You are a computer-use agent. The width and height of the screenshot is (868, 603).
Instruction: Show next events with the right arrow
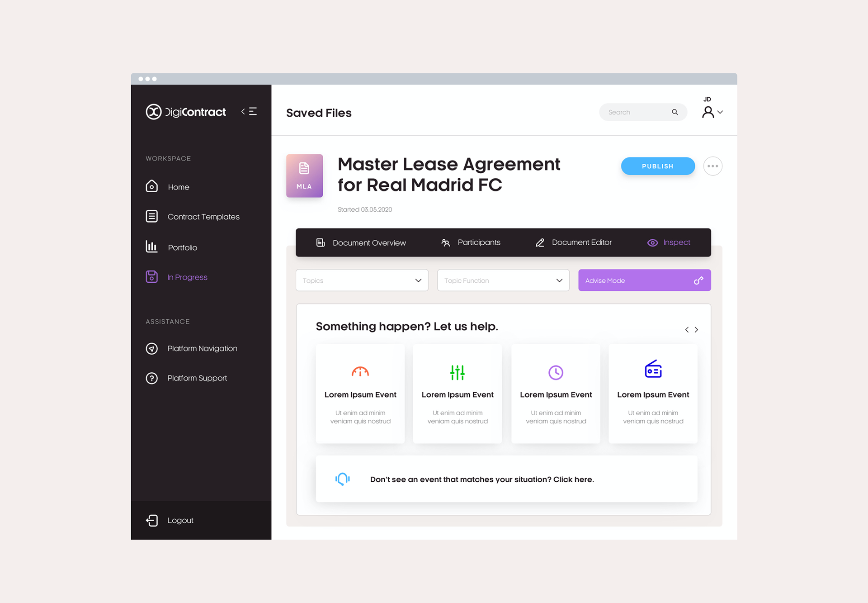tap(696, 330)
